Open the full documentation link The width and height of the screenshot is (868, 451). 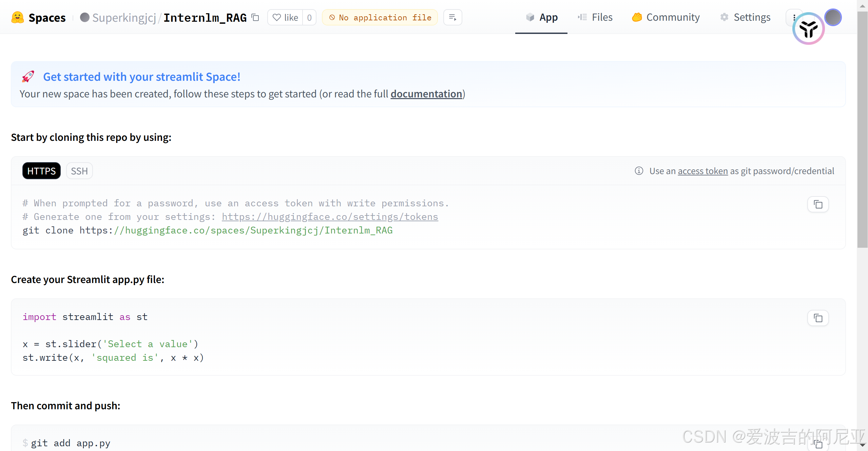click(426, 94)
